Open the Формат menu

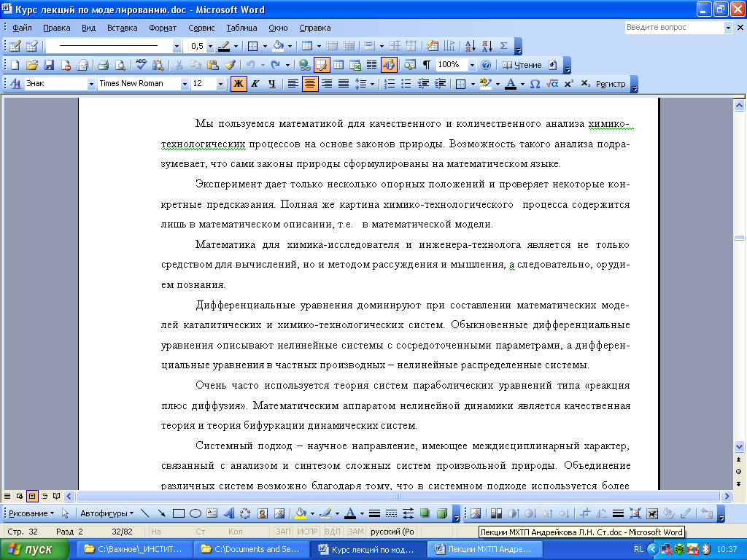coord(163,28)
